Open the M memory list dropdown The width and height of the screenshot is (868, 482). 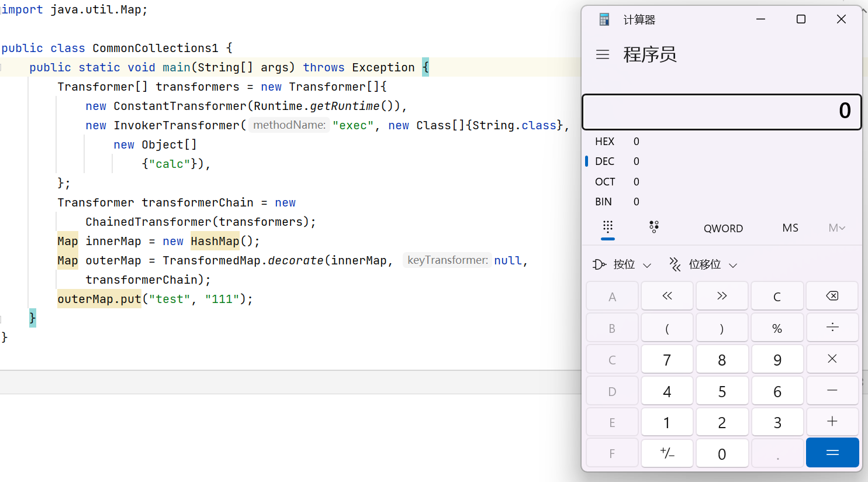coord(836,228)
